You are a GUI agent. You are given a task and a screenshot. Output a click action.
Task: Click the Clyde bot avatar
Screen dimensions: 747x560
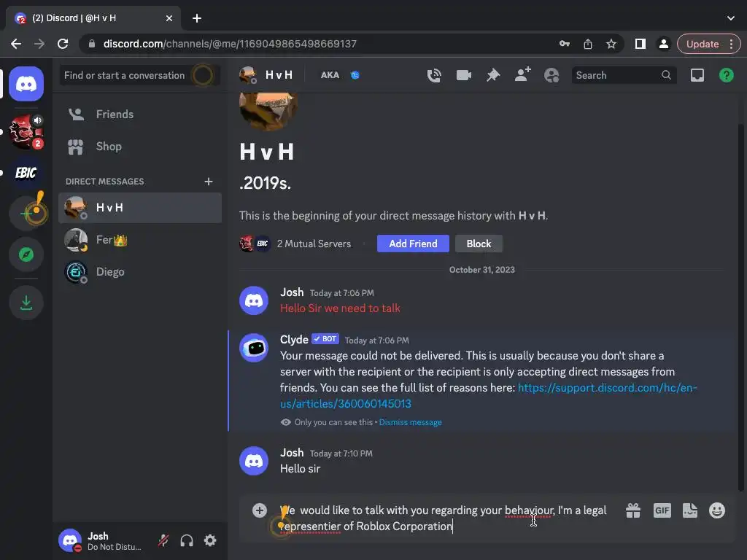pyautogui.click(x=253, y=348)
